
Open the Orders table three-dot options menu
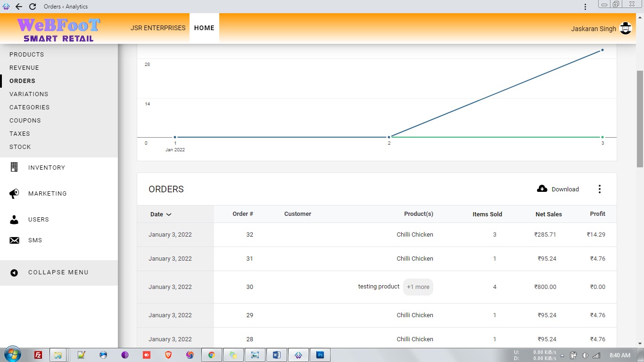(x=600, y=189)
